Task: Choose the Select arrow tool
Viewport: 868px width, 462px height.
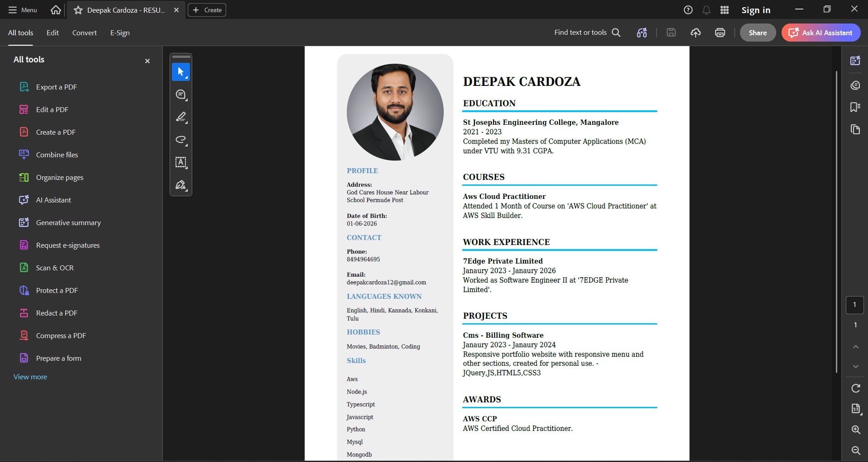Action: [181, 72]
